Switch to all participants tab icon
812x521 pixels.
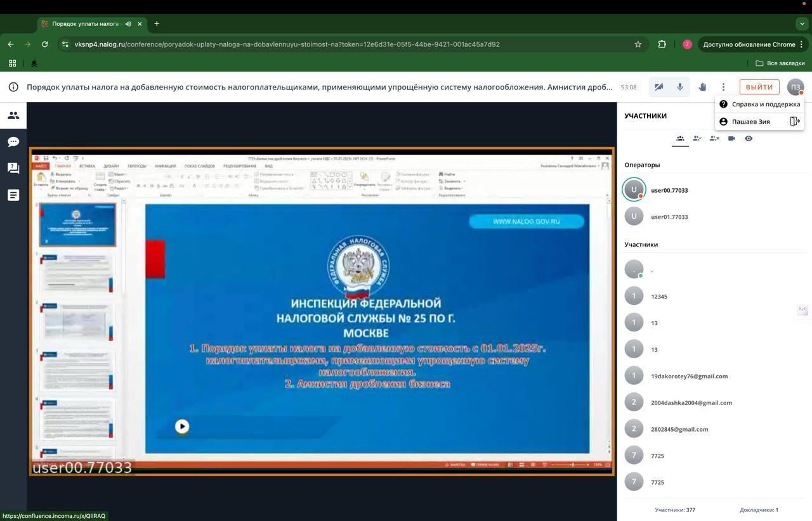coord(680,138)
